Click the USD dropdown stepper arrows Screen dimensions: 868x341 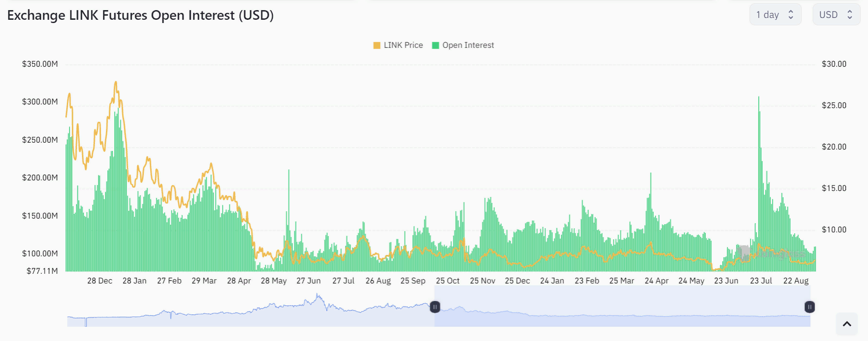tap(850, 15)
